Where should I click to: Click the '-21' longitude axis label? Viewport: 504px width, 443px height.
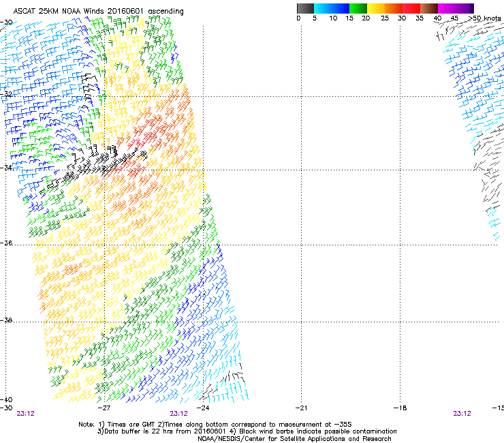coord(301,408)
